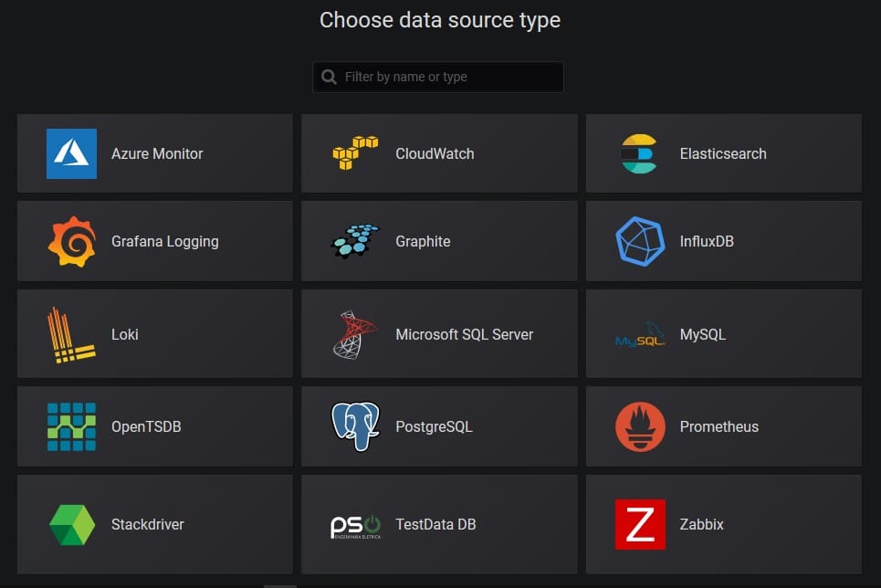The height and width of the screenshot is (588, 881).
Task: Select the InfluxDB blue polygon icon
Action: tap(640, 241)
